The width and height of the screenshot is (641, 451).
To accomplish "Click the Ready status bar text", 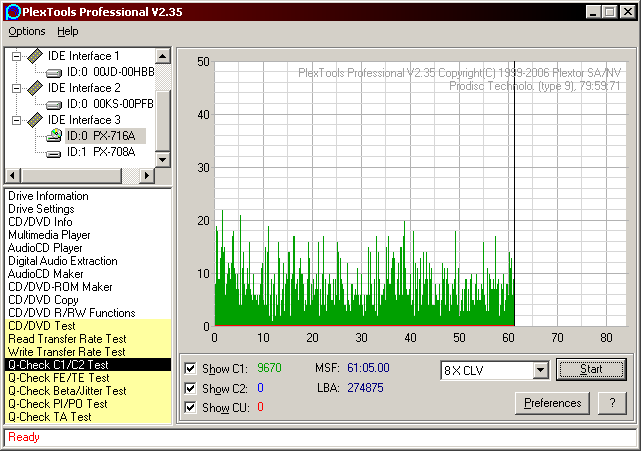I will tap(24, 437).
